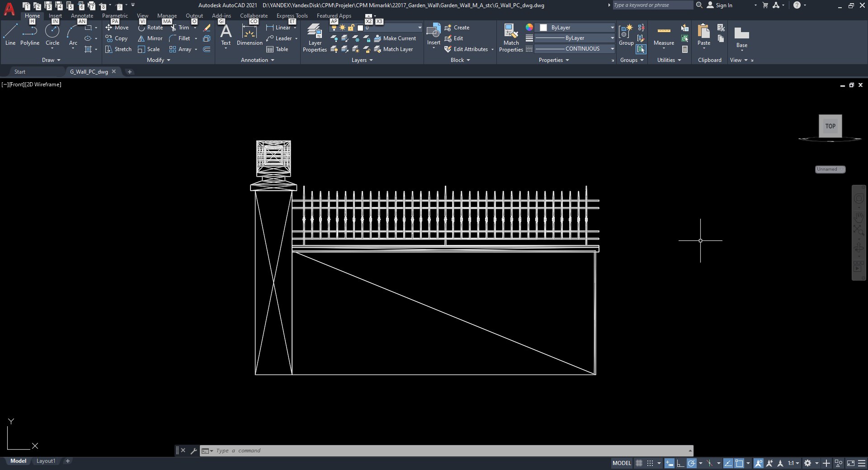Click the keyword search field
868x470 pixels.
click(x=652, y=5)
